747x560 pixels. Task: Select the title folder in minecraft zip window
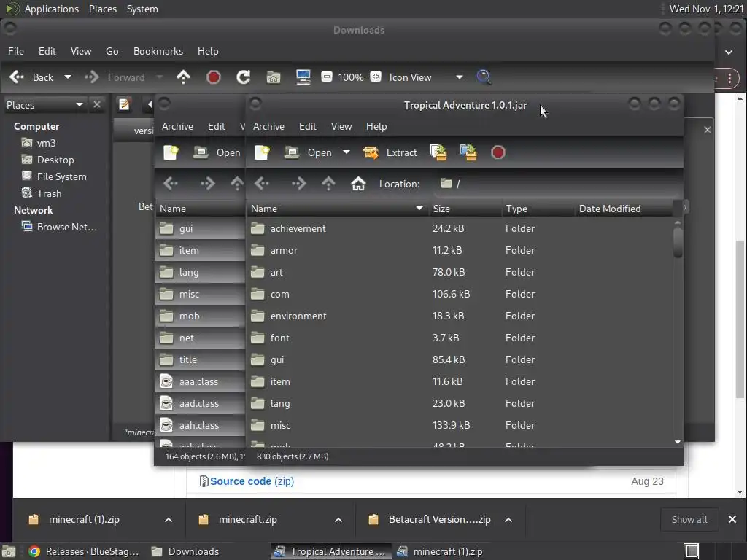pos(200,360)
